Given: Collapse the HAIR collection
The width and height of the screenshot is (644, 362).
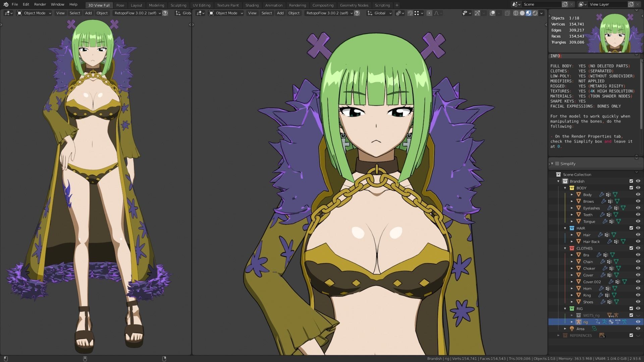Looking at the screenshot, I should 565,228.
